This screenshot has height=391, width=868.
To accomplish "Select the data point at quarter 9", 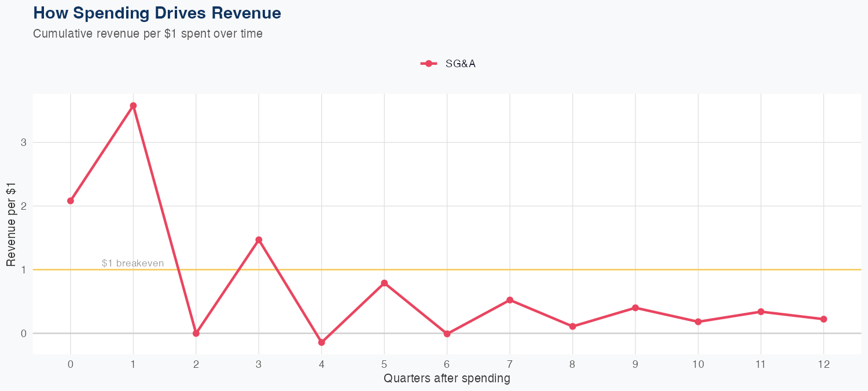I will click(x=635, y=308).
